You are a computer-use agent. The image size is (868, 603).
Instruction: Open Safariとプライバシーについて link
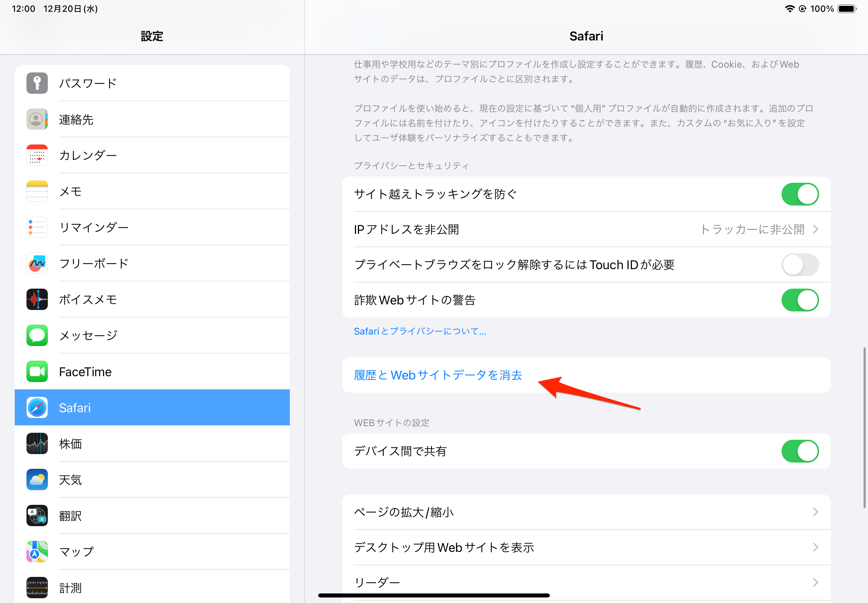420,331
